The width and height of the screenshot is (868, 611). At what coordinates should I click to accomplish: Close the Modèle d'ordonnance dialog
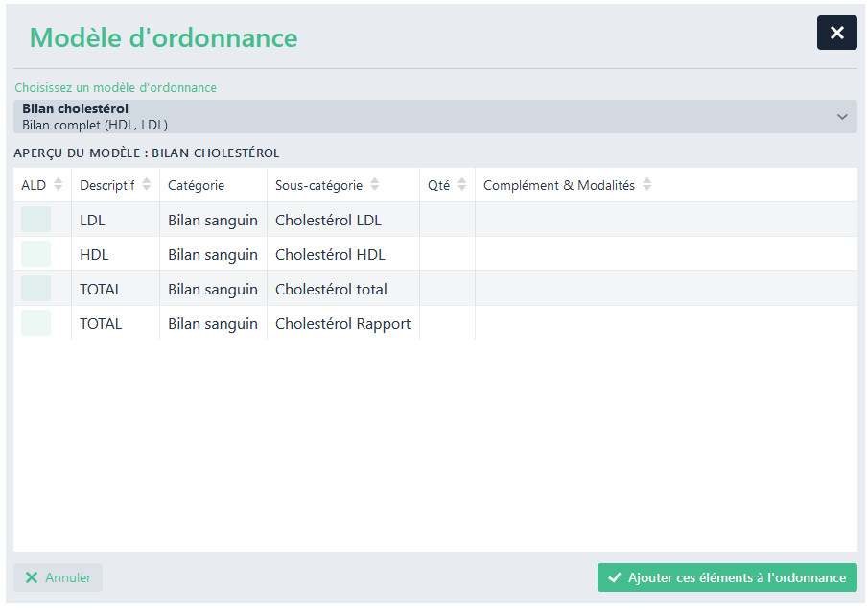coord(836,33)
